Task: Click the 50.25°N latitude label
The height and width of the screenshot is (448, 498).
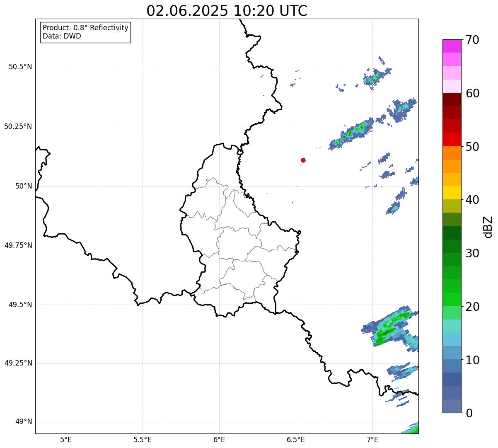Action: [x=18, y=126]
